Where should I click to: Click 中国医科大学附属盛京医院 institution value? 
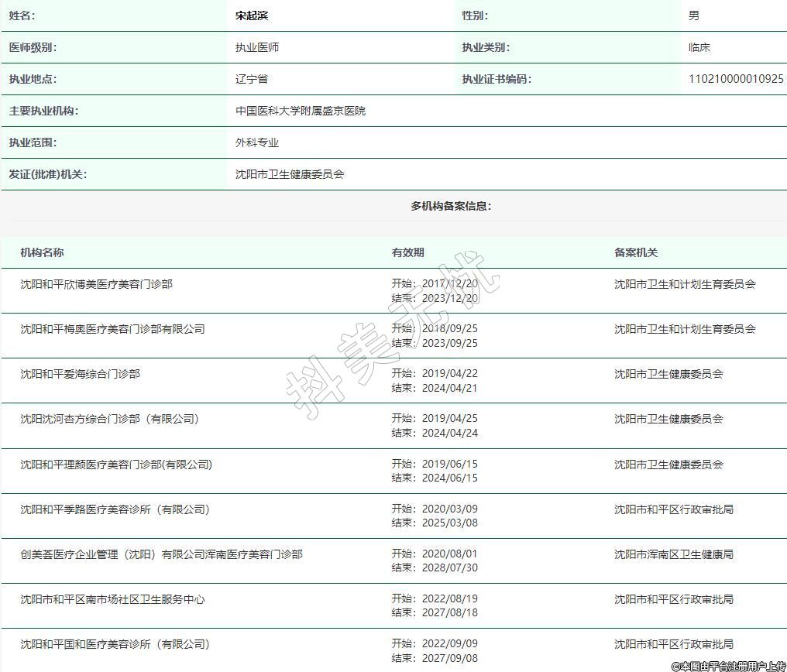click(301, 111)
